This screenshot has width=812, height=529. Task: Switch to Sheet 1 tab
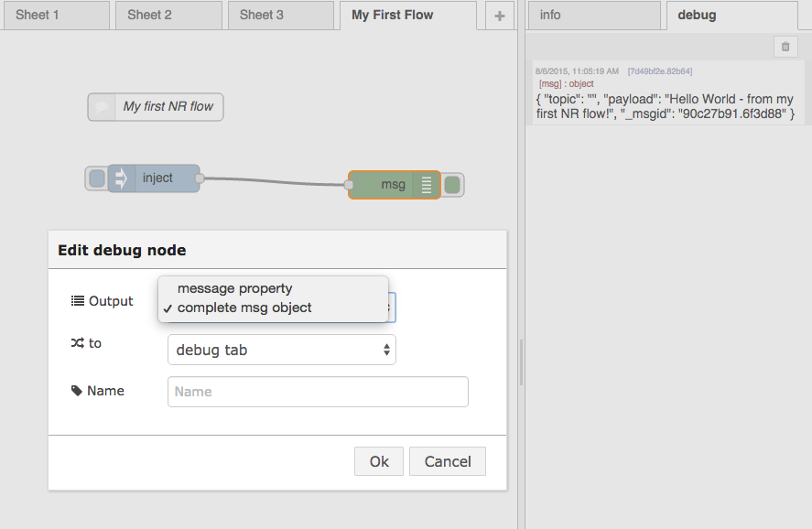(55, 16)
